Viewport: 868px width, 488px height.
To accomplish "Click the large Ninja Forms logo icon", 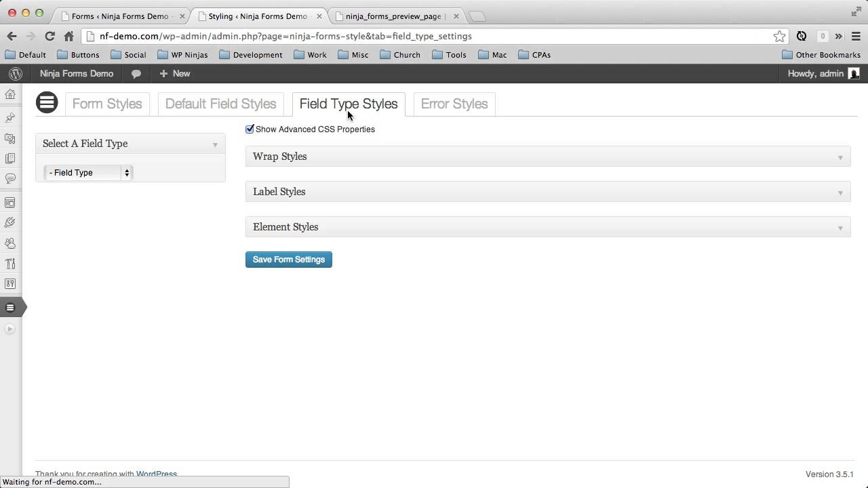I will [47, 102].
